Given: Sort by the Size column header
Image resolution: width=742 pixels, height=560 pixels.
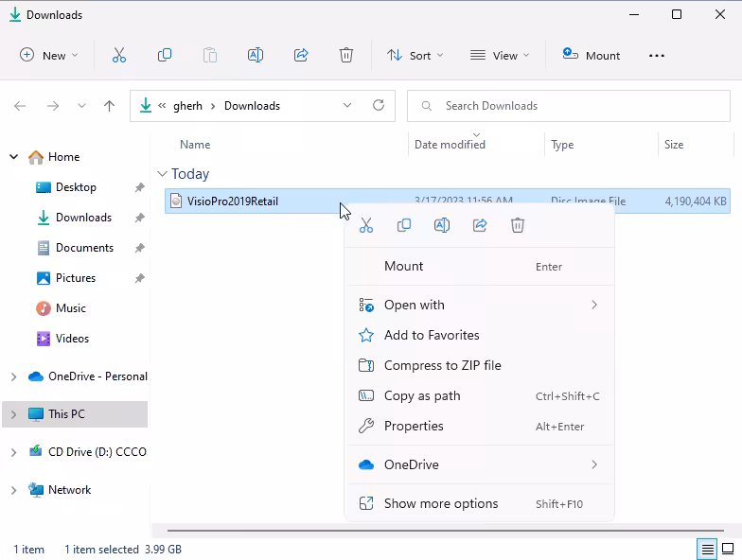Looking at the screenshot, I should [x=674, y=145].
